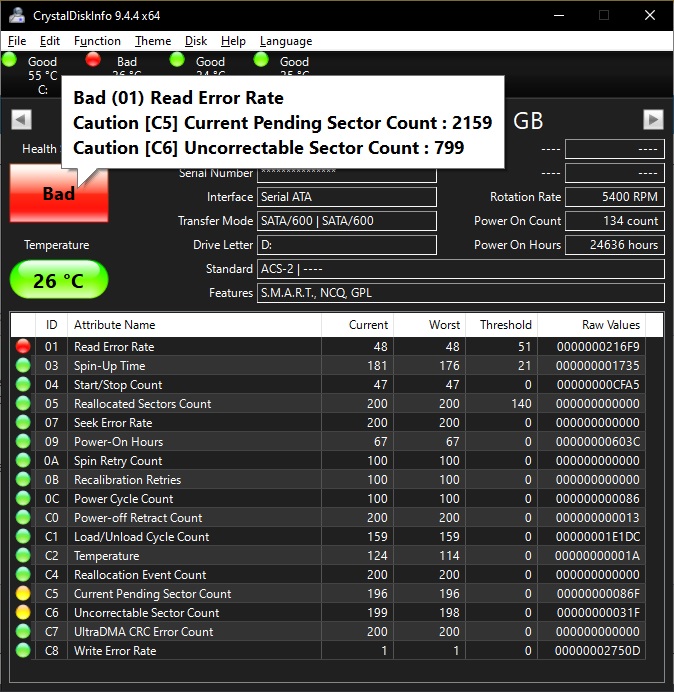
Task: Click the Standard ACS-2 field
Action: 461,269
